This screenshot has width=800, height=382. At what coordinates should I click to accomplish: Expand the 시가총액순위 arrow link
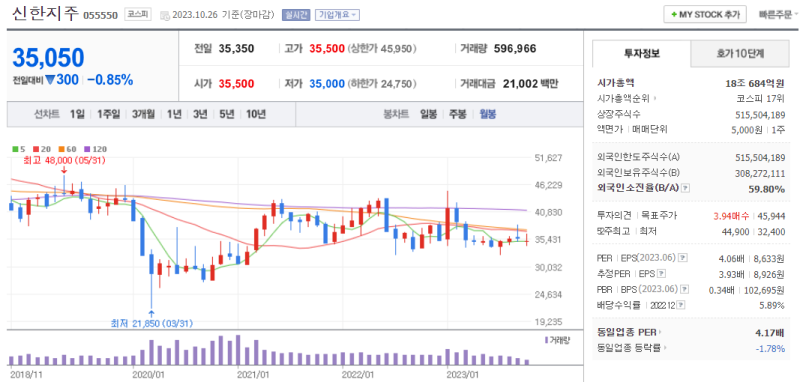(x=655, y=99)
